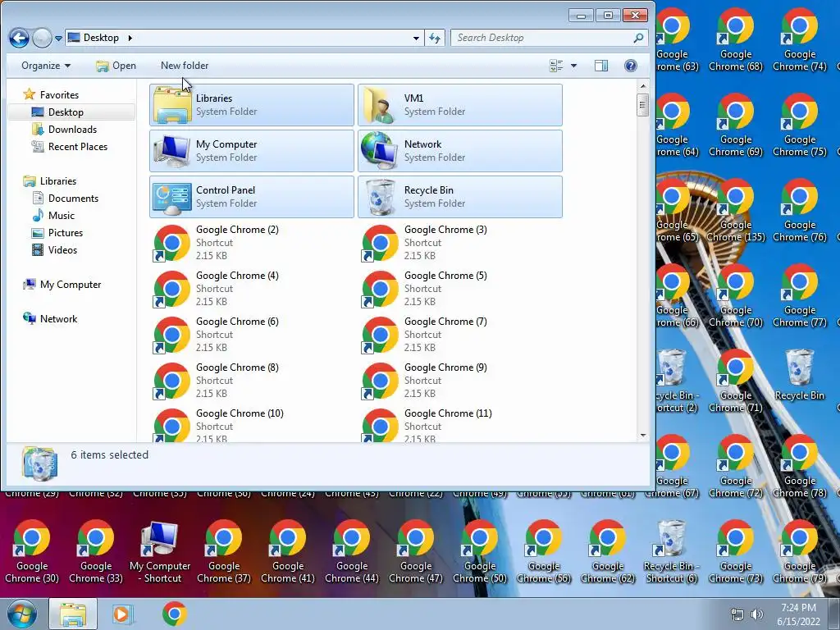Image resolution: width=840 pixels, height=630 pixels.
Task: Click the Desktop breadcrumb arrow in address bar
Action: coord(130,38)
